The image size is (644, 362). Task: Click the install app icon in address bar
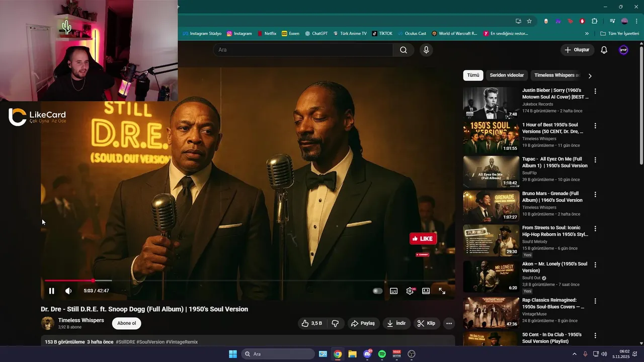(518, 21)
